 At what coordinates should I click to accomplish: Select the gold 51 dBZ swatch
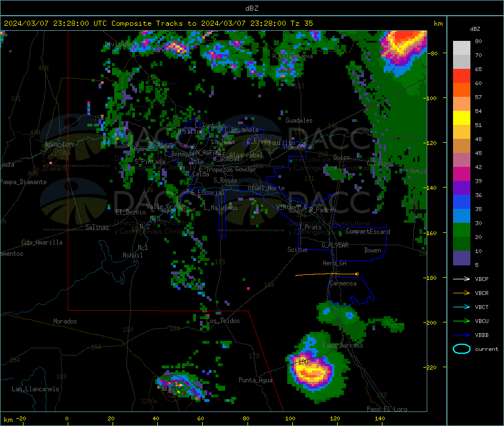coord(461,132)
